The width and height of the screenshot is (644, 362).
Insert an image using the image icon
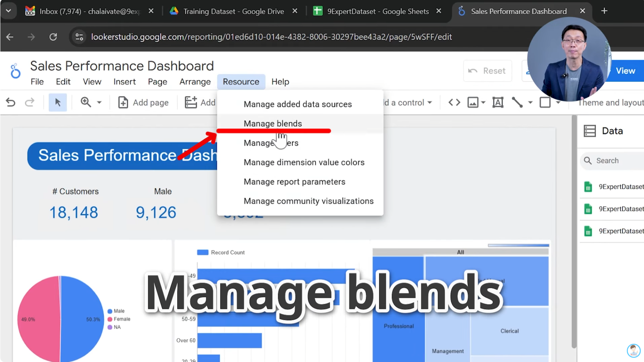click(x=473, y=102)
